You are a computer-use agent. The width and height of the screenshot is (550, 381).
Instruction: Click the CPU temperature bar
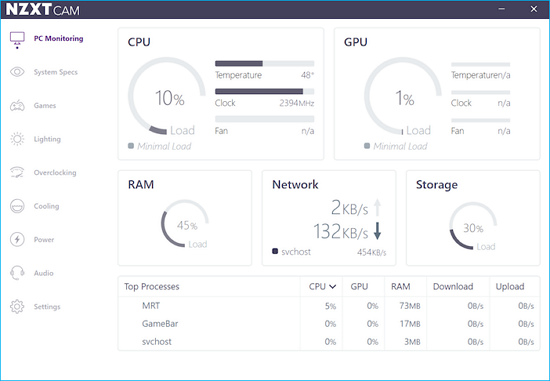pyautogui.click(x=264, y=64)
